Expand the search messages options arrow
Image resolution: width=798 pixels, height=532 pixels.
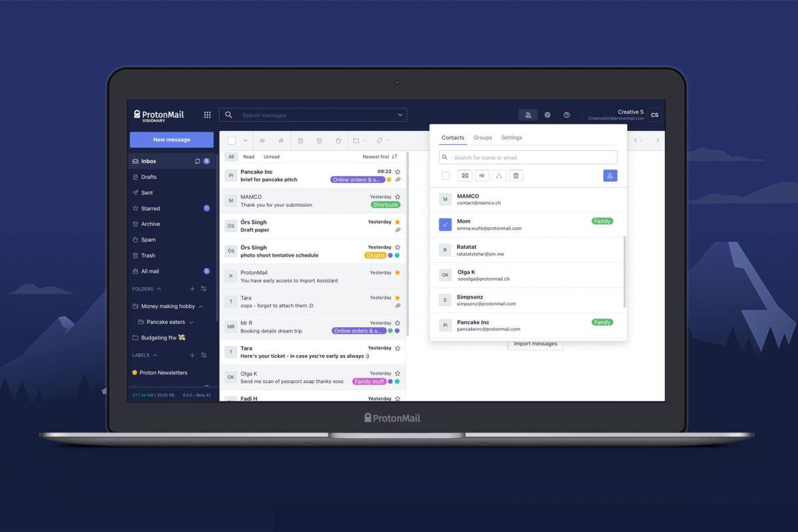coord(400,115)
